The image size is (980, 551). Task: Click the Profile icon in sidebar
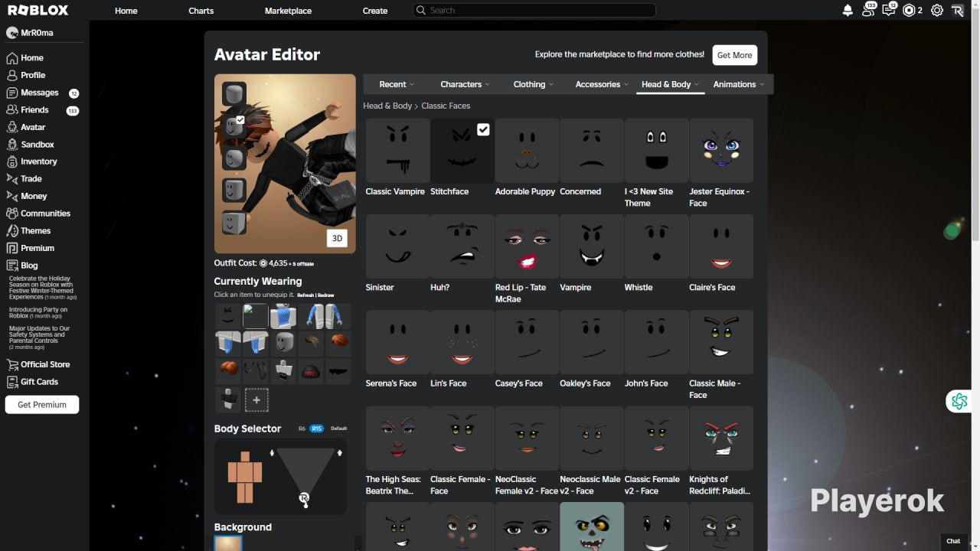tap(12, 75)
